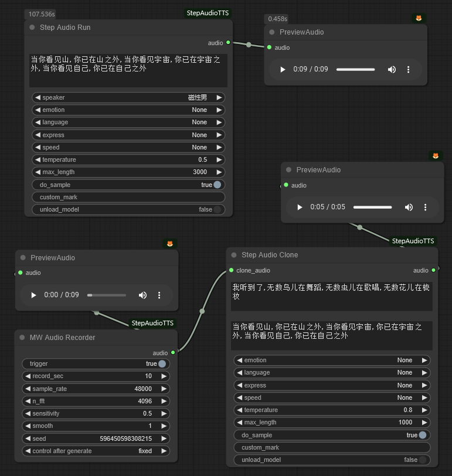452x476 pixels.
Task: Increase n_fft value in MW Audio Recorder
Action: [x=164, y=402]
